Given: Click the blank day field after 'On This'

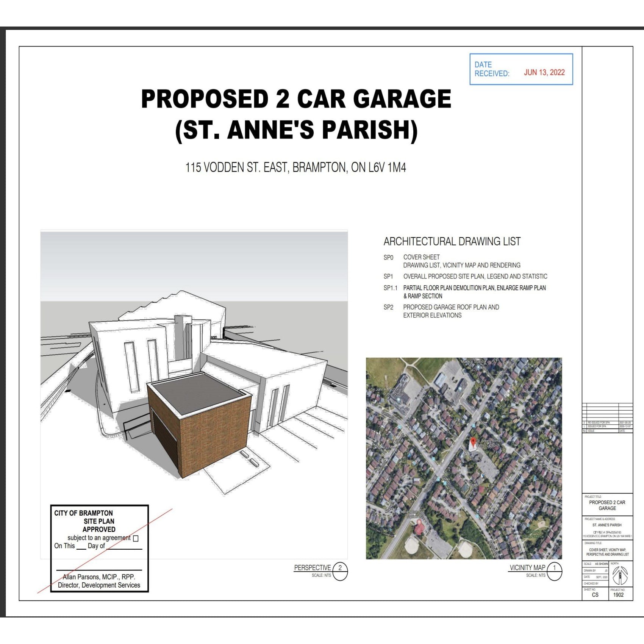Looking at the screenshot, I should [81, 546].
